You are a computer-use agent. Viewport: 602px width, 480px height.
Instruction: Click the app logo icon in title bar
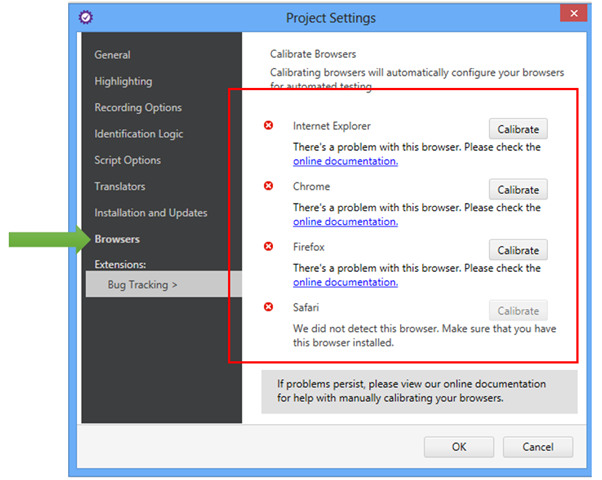pyautogui.click(x=86, y=17)
